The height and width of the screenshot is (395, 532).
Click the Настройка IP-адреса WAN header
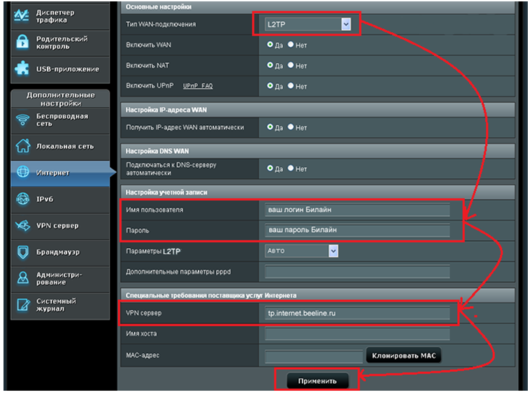coord(317,110)
